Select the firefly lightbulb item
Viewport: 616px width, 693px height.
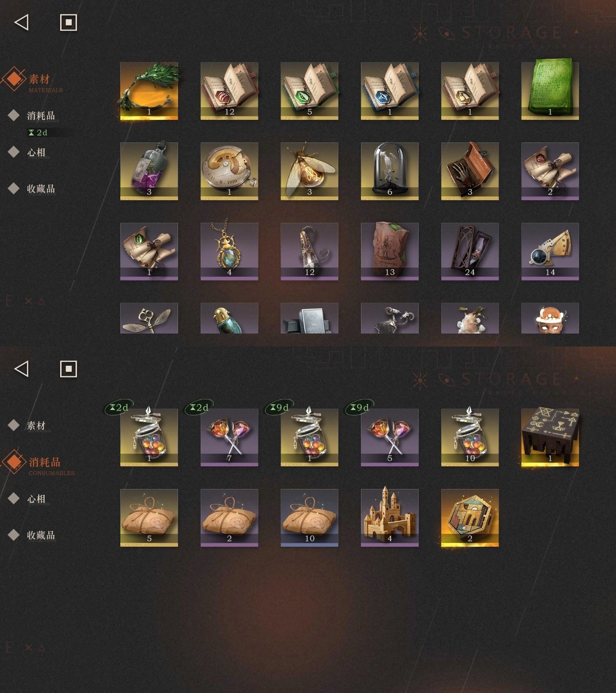pyautogui.click(x=309, y=171)
